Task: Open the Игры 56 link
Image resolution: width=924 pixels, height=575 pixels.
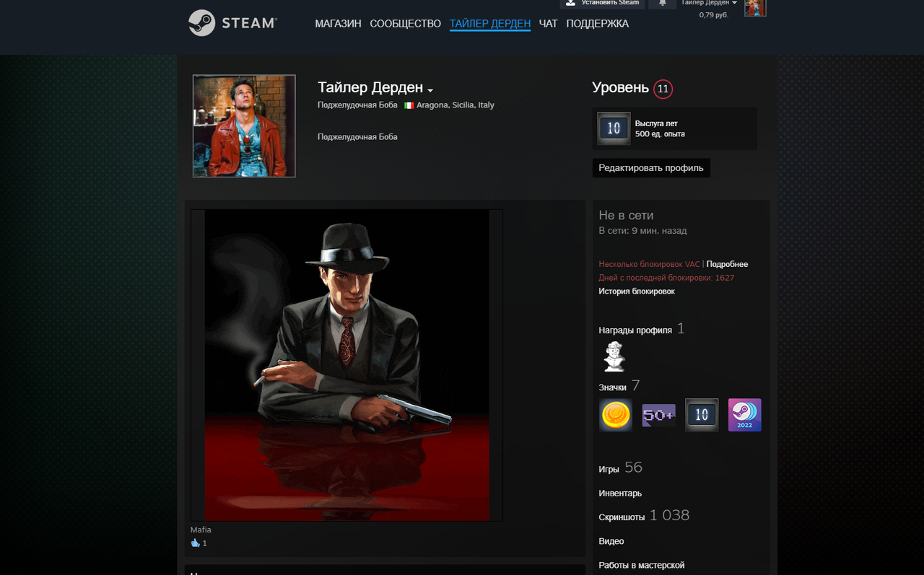Action: [x=620, y=468]
